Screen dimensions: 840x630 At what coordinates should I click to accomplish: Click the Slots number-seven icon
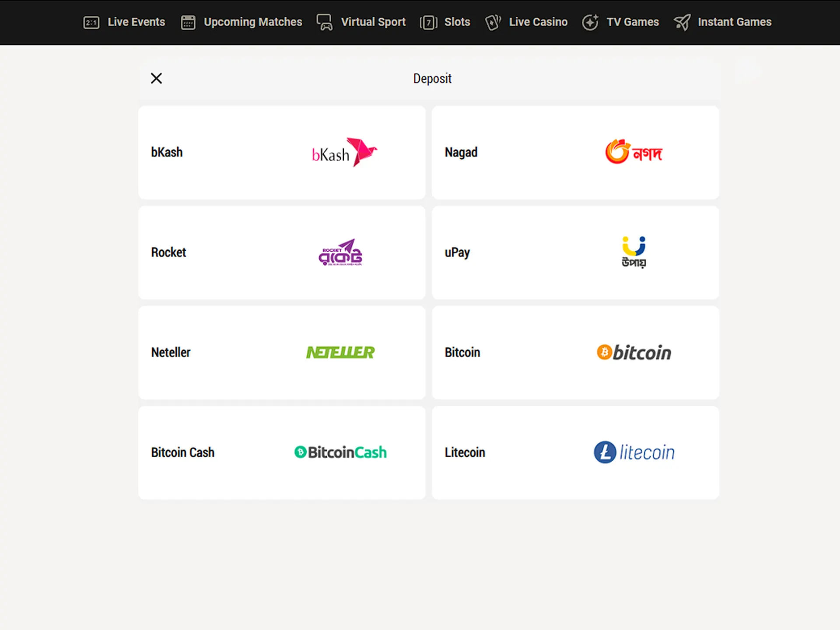(x=428, y=22)
